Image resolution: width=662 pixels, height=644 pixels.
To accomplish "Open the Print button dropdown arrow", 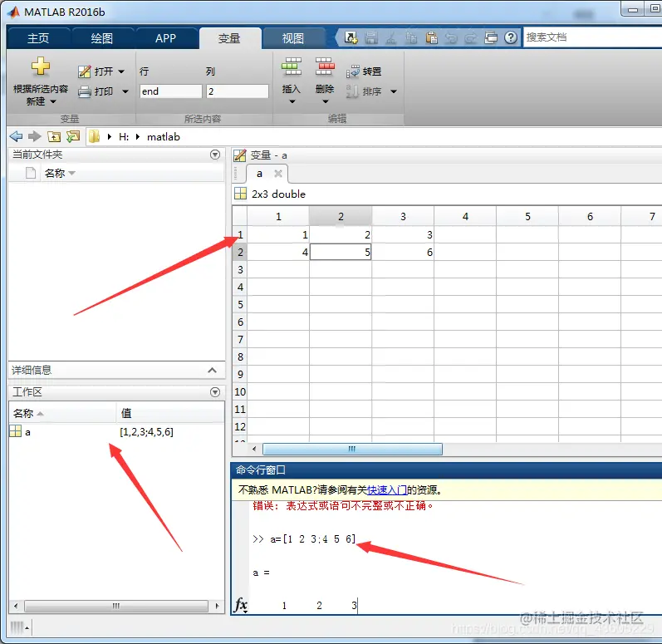I will point(125,91).
